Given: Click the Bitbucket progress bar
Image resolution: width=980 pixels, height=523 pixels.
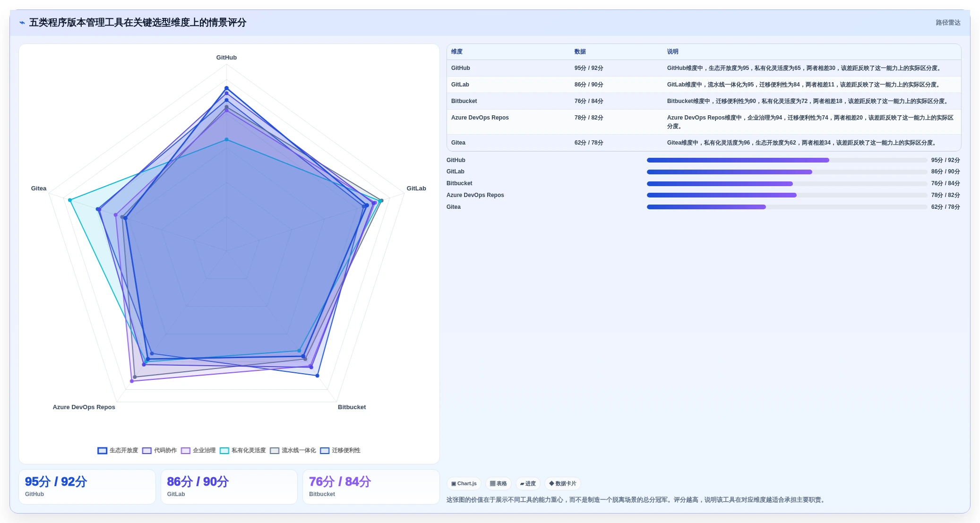Looking at the screenshot, I should [x=787, y=184].
